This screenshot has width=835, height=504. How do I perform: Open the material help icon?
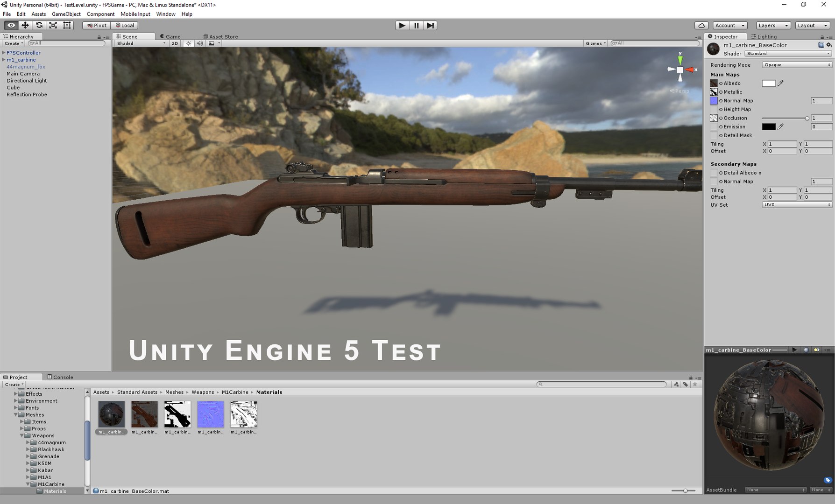821,45
